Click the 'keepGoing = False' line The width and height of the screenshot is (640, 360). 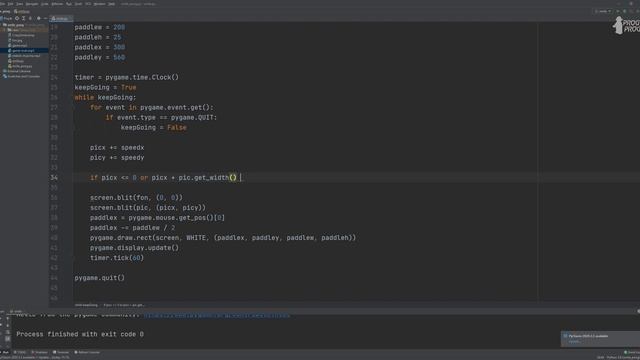click(x=153, y=128)
